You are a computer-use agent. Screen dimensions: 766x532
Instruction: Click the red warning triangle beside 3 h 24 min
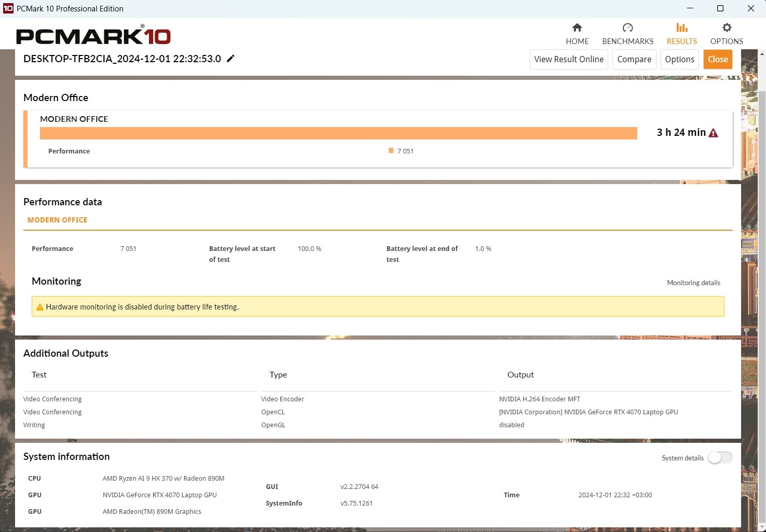tap(714, 133)
